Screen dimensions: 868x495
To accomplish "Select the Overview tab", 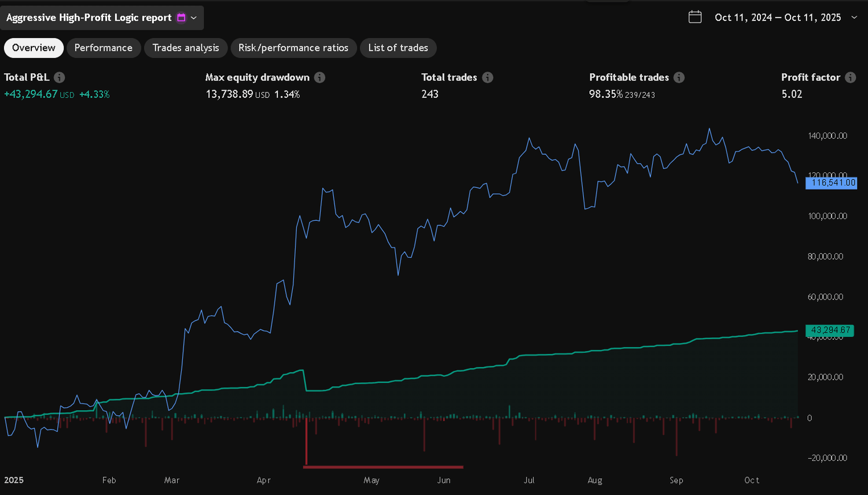I will tap(34, 48).
